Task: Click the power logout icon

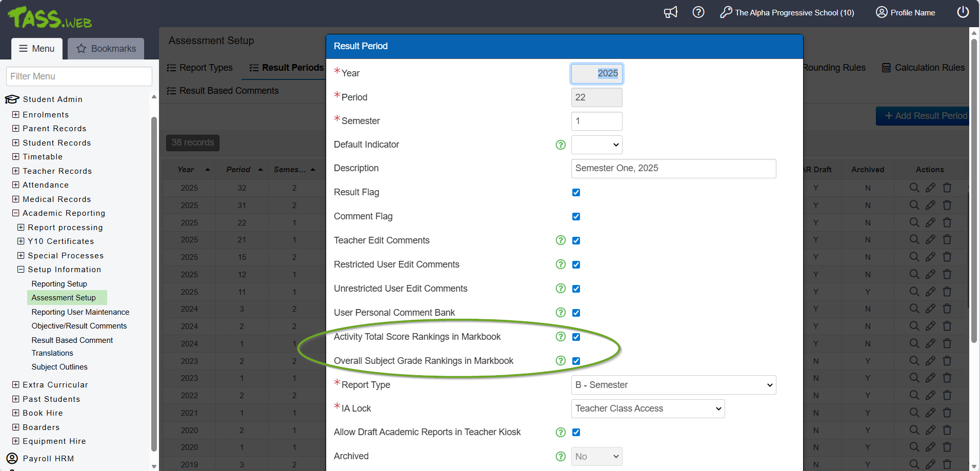Action: point(963,12)
